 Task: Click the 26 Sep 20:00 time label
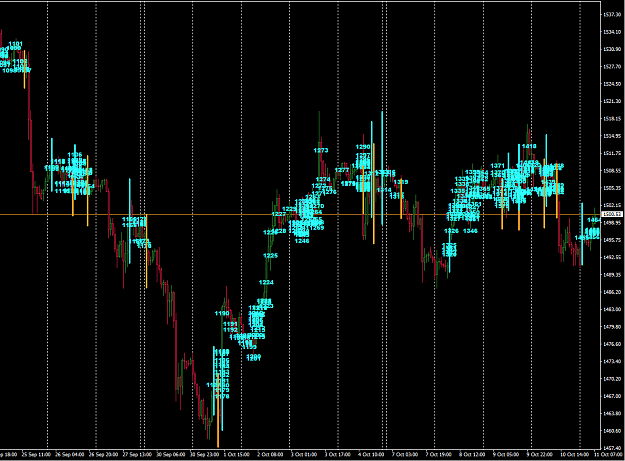click(x=103, y=454)
